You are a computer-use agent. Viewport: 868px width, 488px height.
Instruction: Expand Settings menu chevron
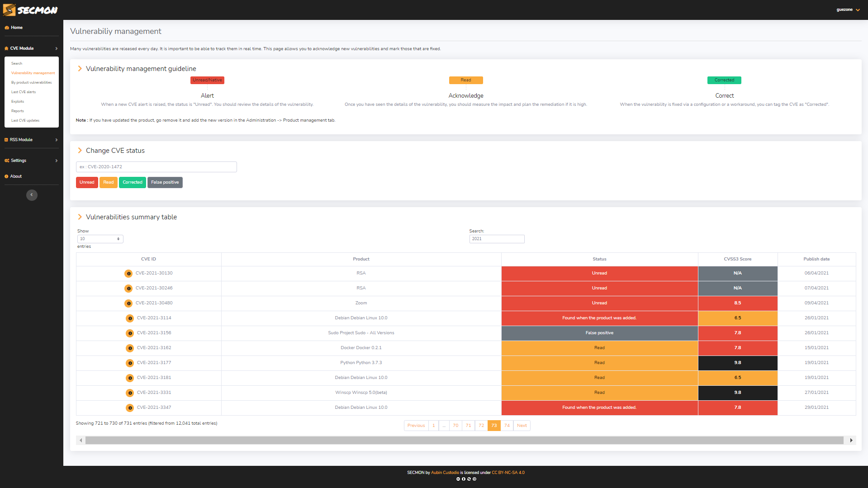pyautogui.click(x=57, y=161)
